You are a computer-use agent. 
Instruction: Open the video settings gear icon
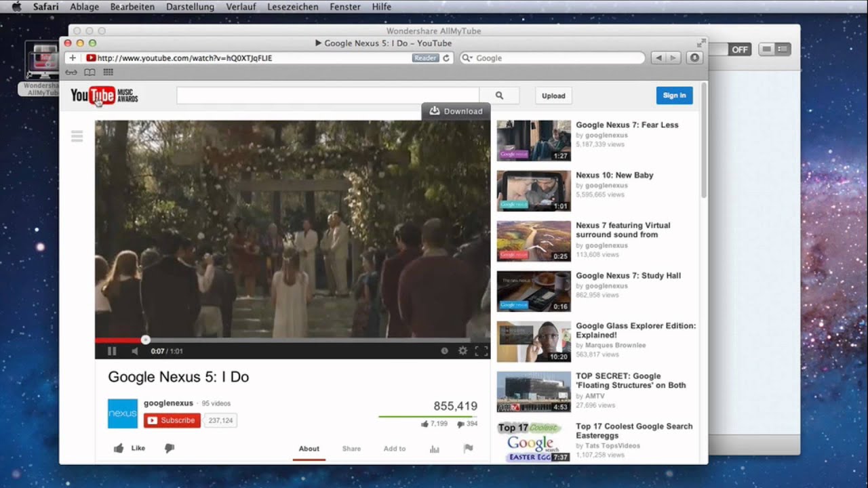(x=463, y=351)
